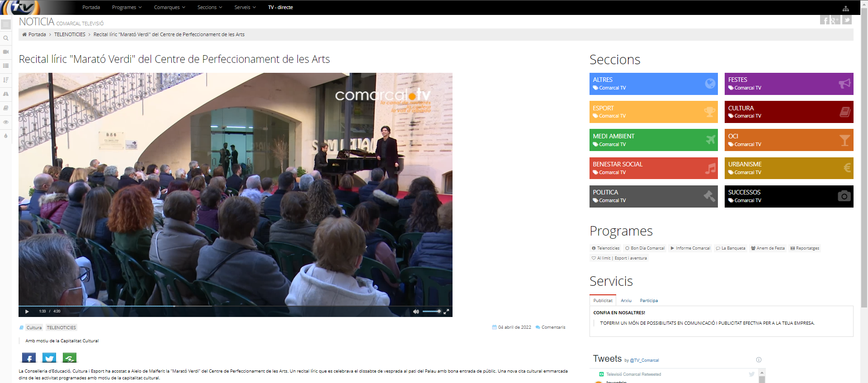The image size is (868, 383).
Task: Open the sitemap icon in the top bar
Action: coord(845,8)
